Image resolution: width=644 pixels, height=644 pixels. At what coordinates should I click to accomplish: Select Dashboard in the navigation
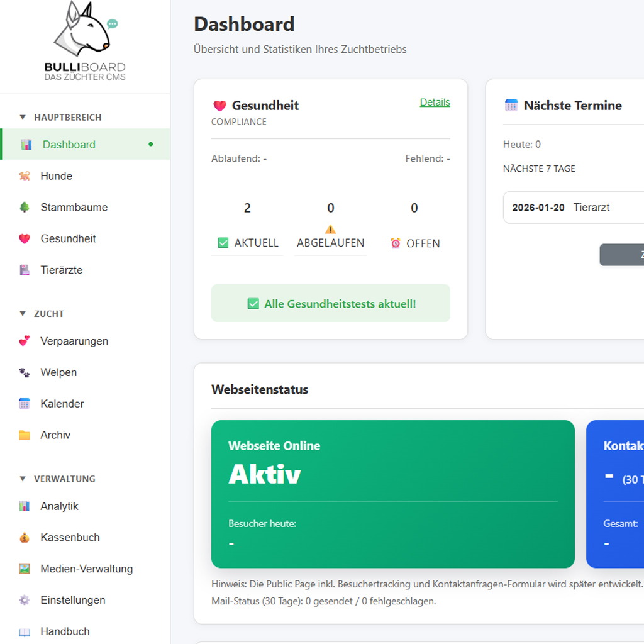click(x=69, y=144)
